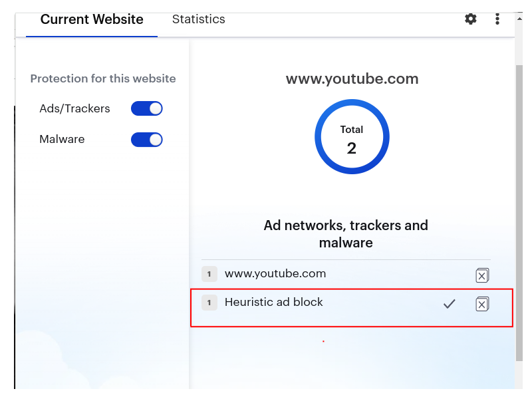Click the blue Total 2 circle
Viewport: 532px width, 399px height.
click(x=352, y=137)
